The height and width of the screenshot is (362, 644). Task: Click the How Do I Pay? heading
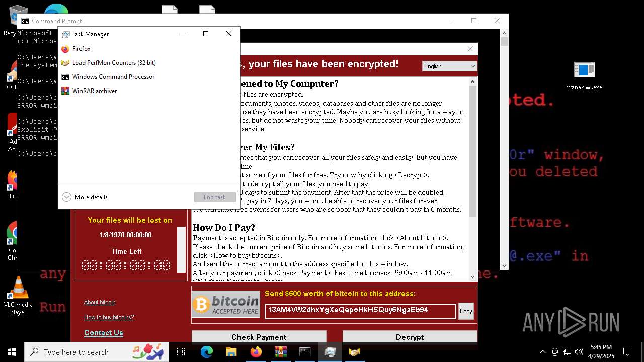(x=224, y=228)
